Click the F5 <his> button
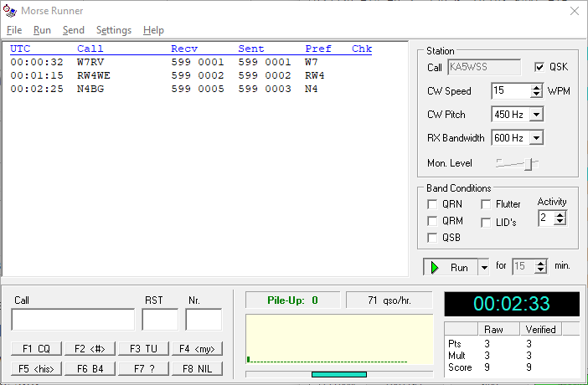 pyautogui.click(x=36, y=369)
